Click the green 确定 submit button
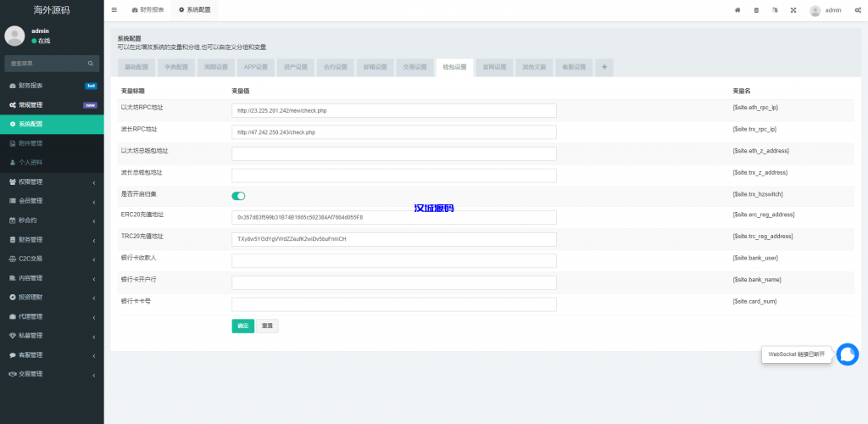This screenshot has width=868, height=424. tap(242, 326)
